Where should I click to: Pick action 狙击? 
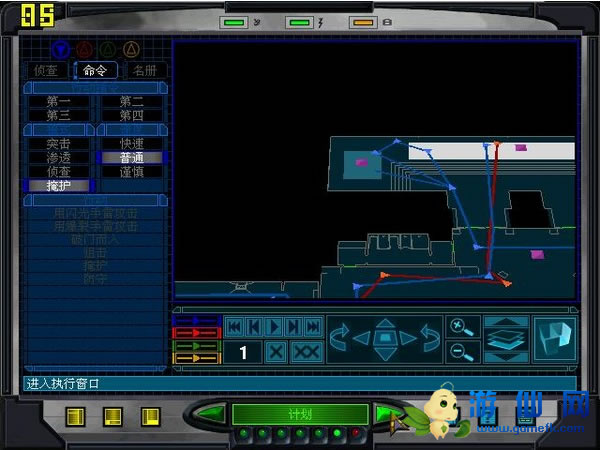pos(96,253)
